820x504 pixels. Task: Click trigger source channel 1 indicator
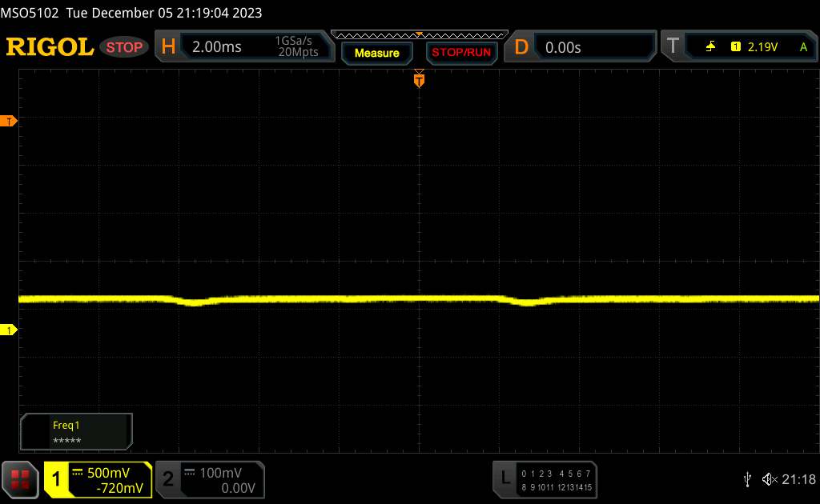point(735,47)
